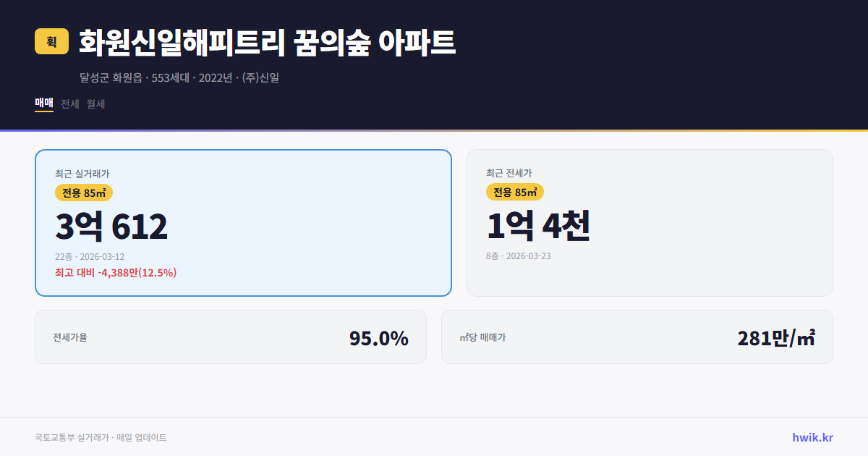Click the 매매 tab
Screen dimensions: 868x456
43,104
